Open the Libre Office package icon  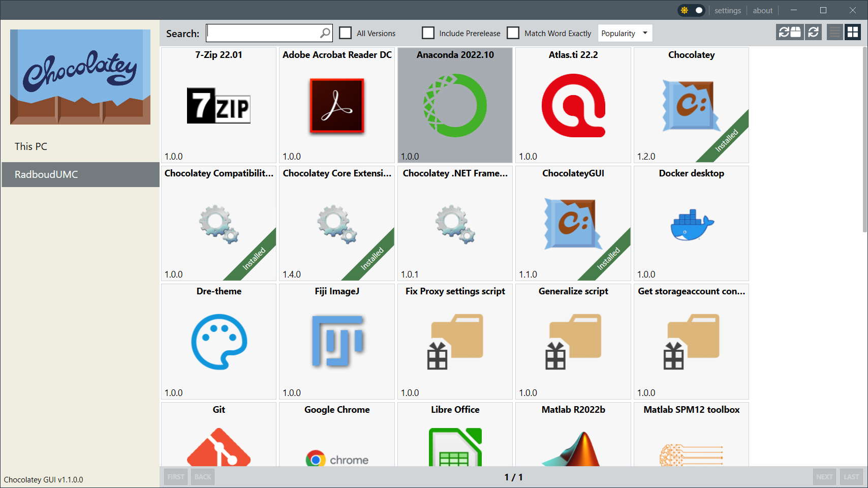tap(455, 447)
